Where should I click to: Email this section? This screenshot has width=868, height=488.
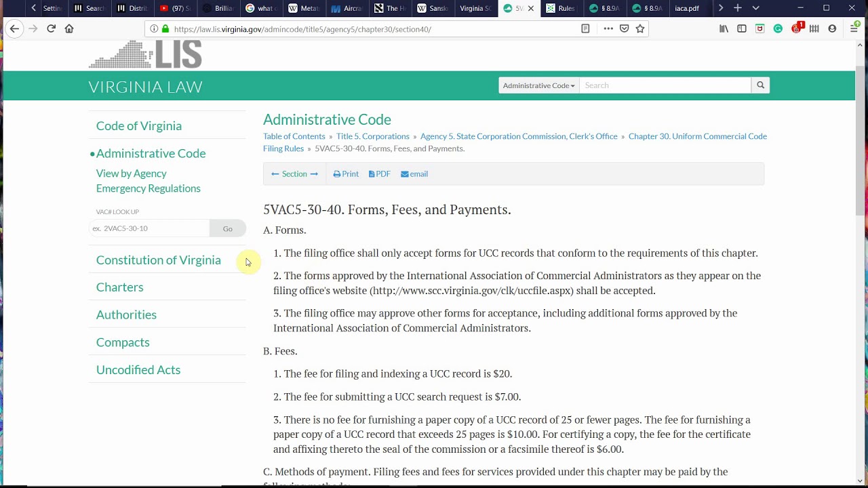(414, 174)
